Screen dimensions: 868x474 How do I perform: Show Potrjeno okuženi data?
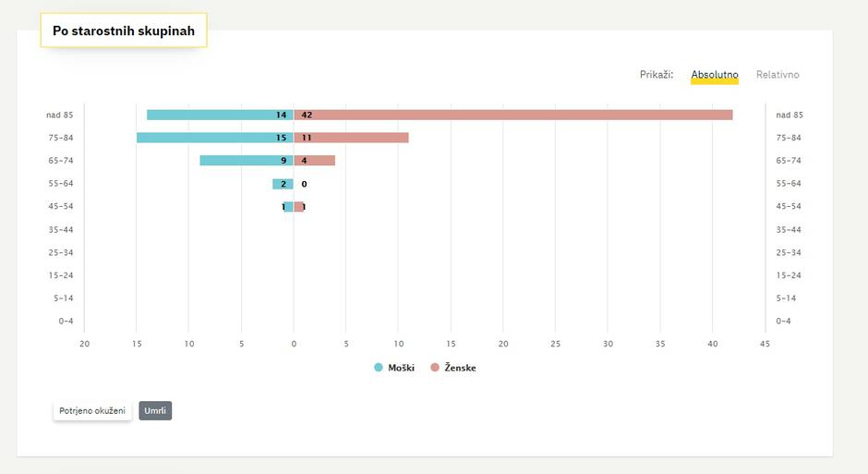92,410
